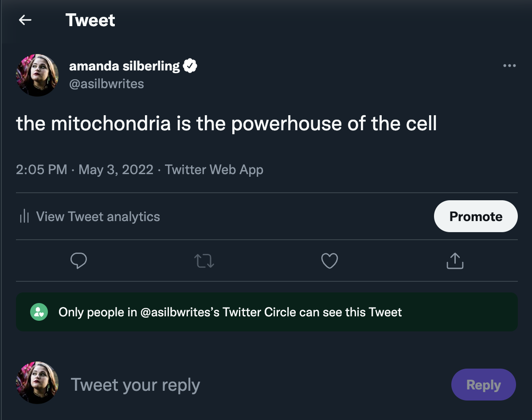532x420 pixels.
Task: Like the tweet with the heart icon
Action: point(329,261)
